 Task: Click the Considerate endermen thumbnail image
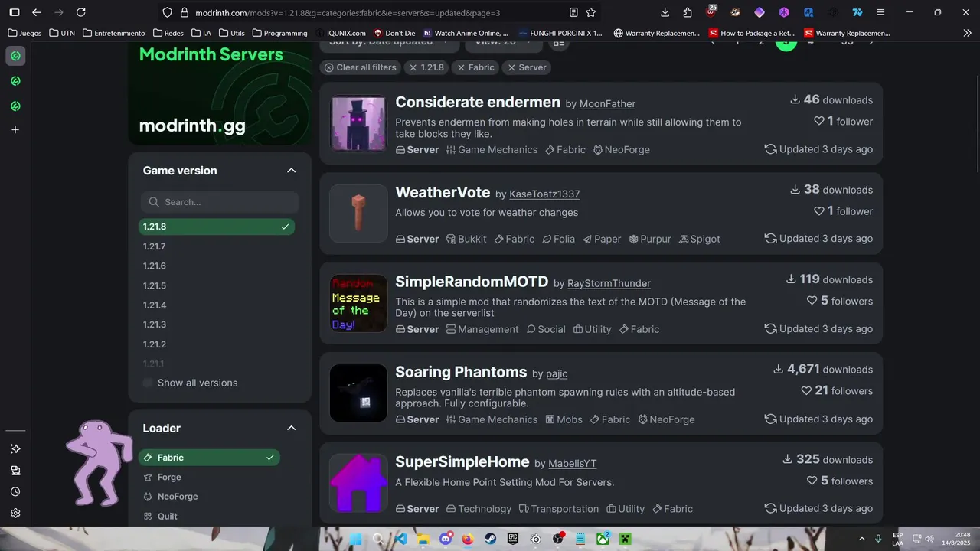click(x=358, y=123)
